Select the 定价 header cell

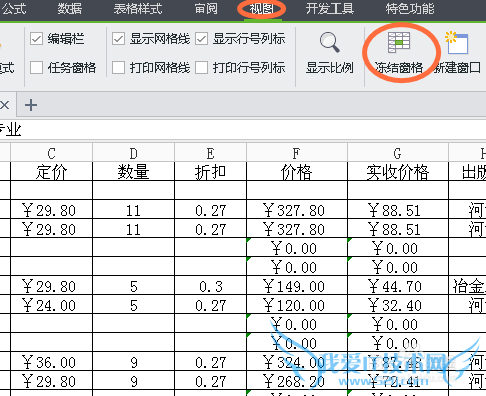pos(51,172)
